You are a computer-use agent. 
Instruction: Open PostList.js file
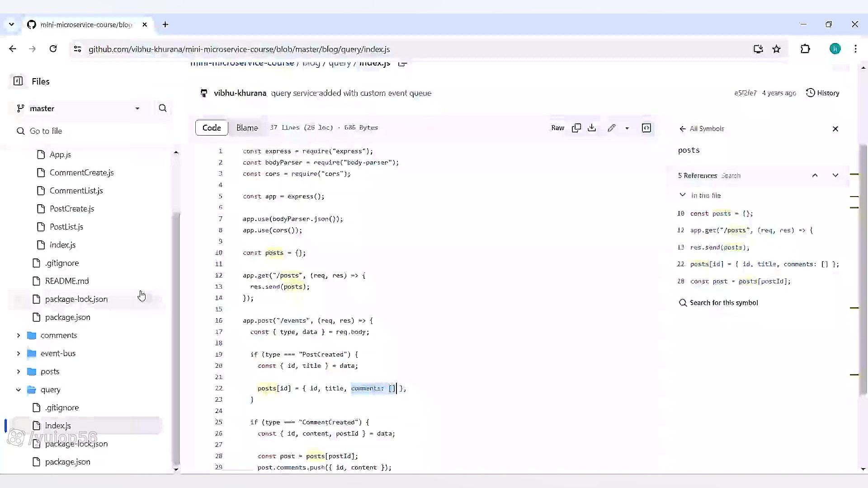[66, 227]
